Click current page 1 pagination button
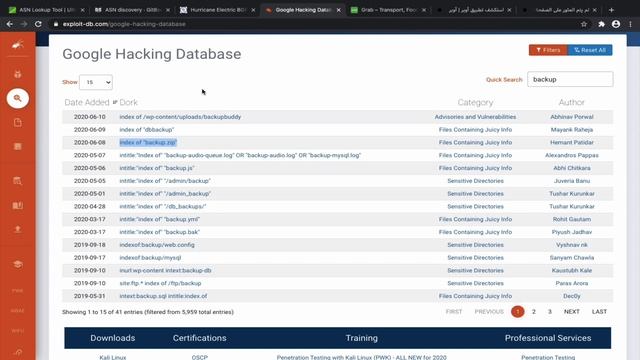This screenshot has width=640, height=360. 518,311
